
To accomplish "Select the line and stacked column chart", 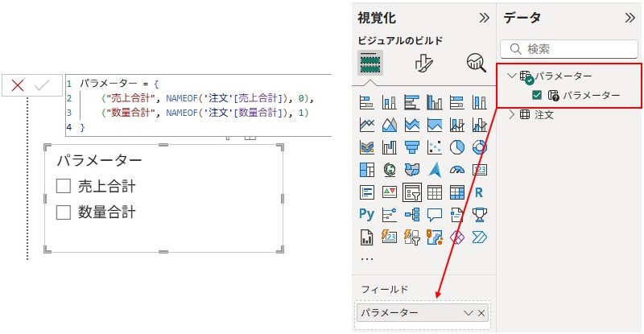I will coord(457,125).
